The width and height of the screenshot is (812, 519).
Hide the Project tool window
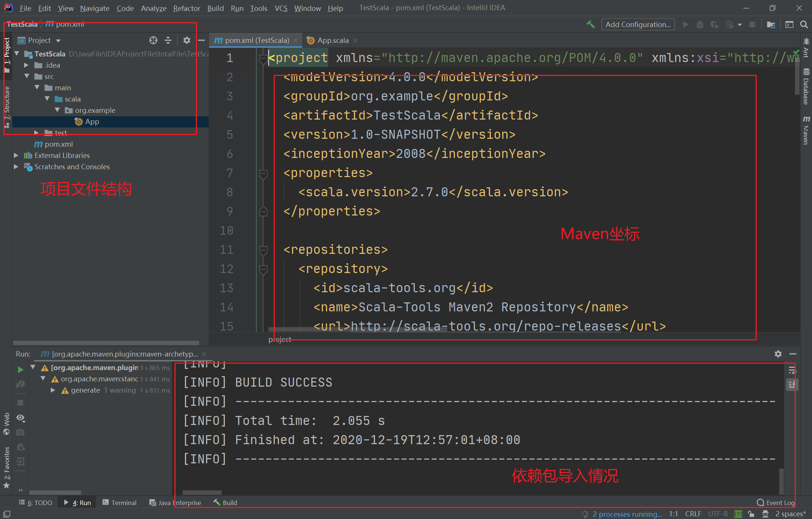coord(201,40)
